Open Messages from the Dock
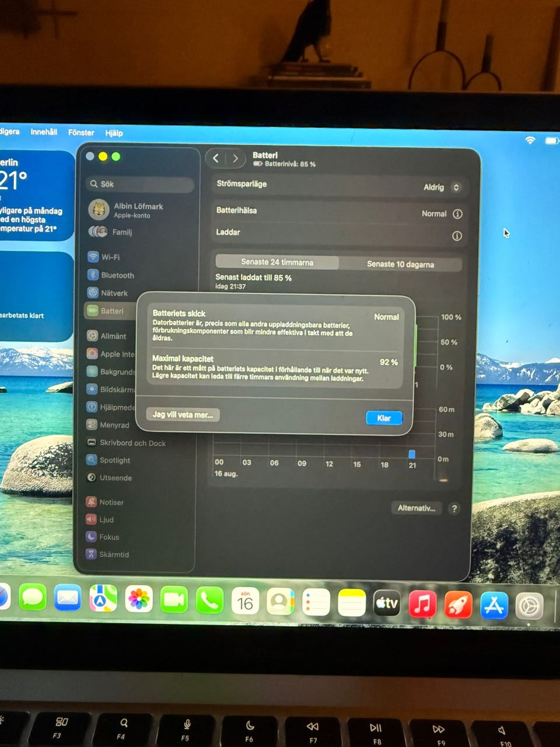Image resolution: width=560 pixels, height=747 pixels. (33, 598)
